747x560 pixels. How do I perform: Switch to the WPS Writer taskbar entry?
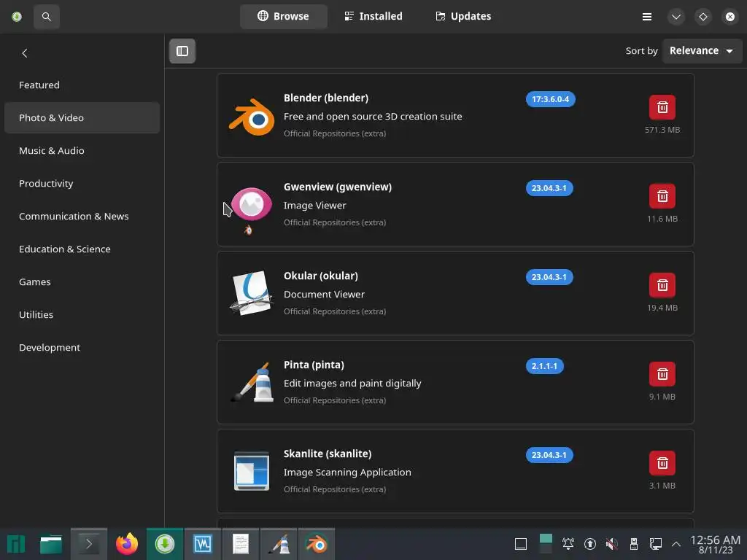click(x=203, y=544)
